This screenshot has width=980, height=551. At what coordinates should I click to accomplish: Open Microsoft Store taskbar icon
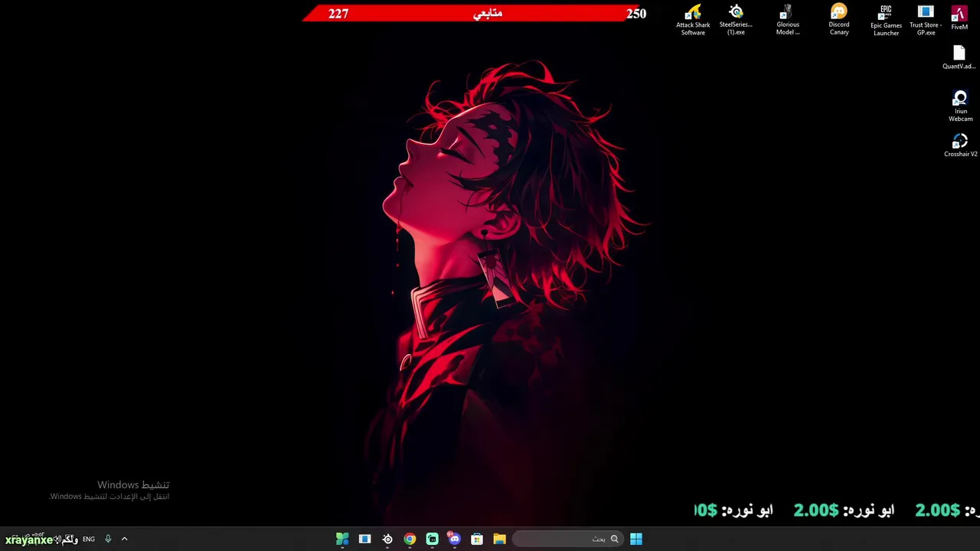pos(477,539)
